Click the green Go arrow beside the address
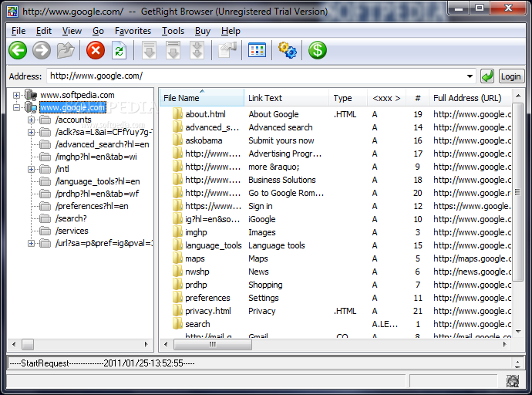532x395 pixels. coord(487,76)
